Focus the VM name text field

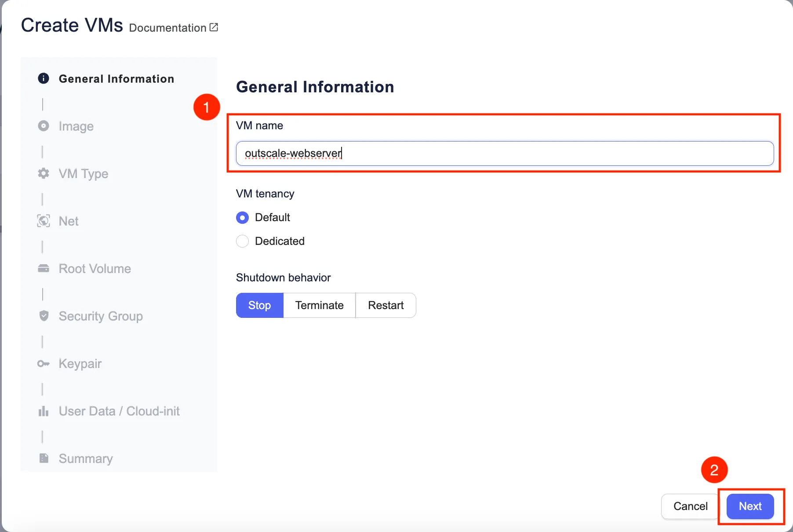[505, 153]
